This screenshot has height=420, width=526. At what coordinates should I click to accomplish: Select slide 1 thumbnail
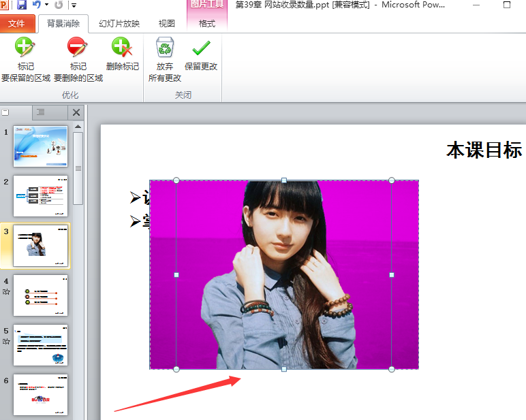tap(40, 146)
